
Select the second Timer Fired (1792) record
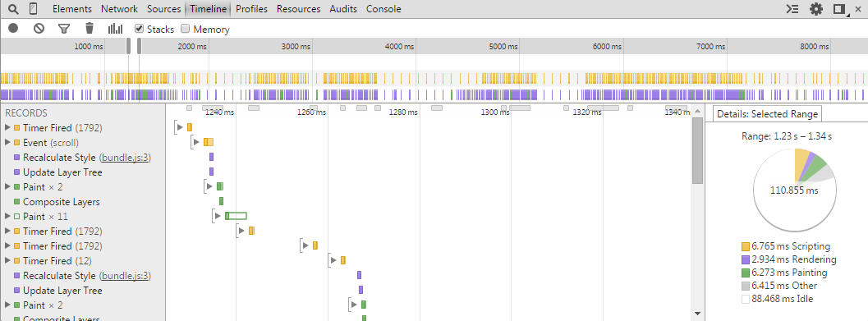62,232
